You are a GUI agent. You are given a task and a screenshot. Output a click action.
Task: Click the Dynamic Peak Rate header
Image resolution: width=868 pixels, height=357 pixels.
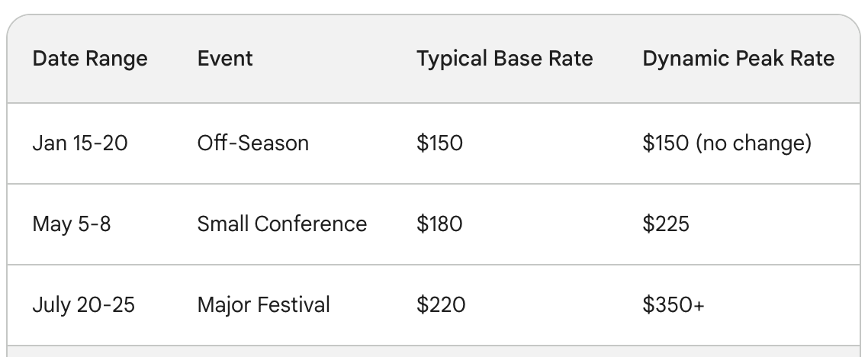[x=738, y=59]
